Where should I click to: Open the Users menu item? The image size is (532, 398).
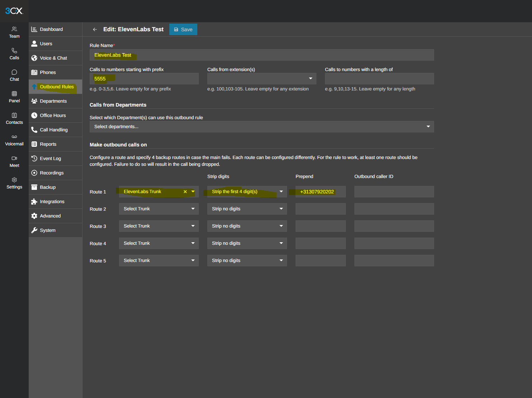[56, 44]
